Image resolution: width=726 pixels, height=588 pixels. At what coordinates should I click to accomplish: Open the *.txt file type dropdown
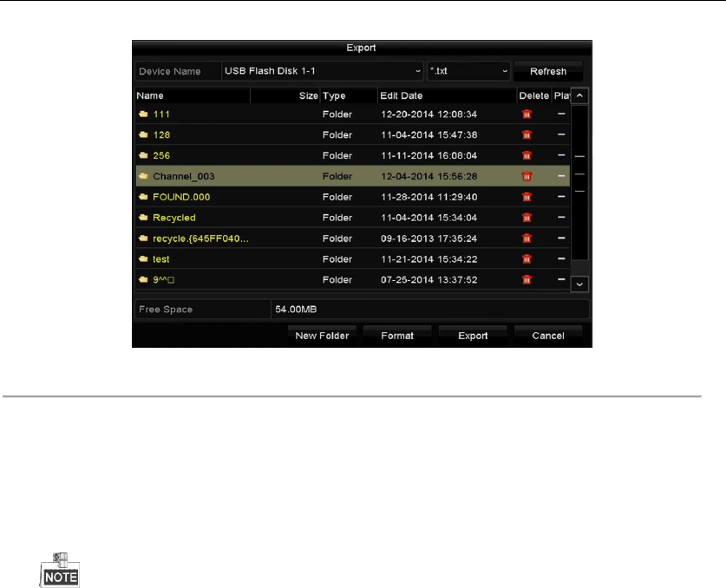tap(468, 71)
